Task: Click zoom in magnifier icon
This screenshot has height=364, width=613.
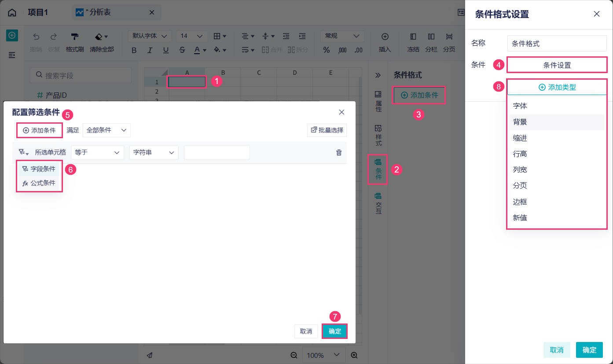Action: (354, 355)
